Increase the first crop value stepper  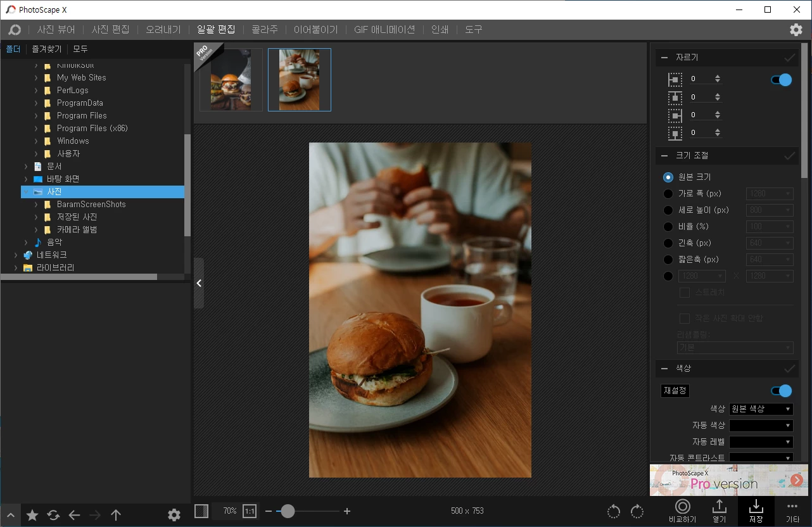(717, 77)
